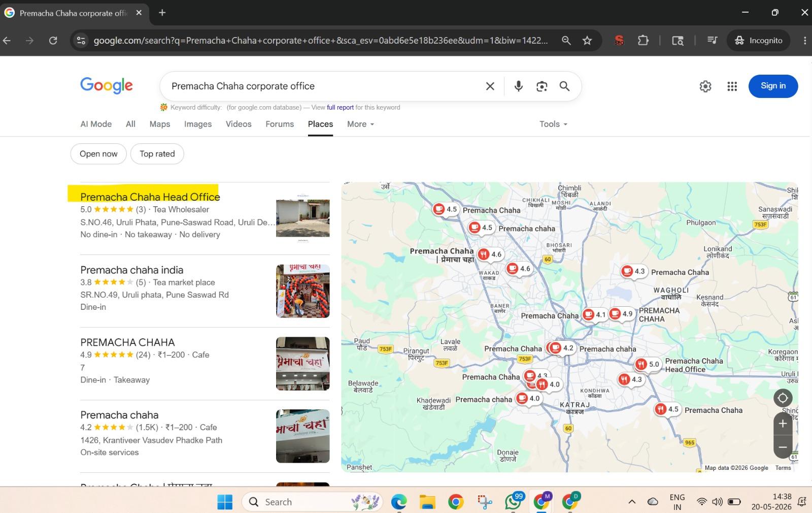Image resolution: width=812 pixels, height=513 pixels.
Task: Click the tab search icon in toolbar
Action: tap(678, 41)
